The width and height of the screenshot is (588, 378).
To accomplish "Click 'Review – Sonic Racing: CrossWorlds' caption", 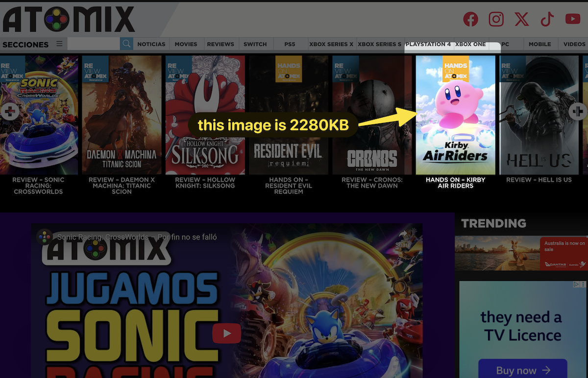I will click(x=38, y=186).
